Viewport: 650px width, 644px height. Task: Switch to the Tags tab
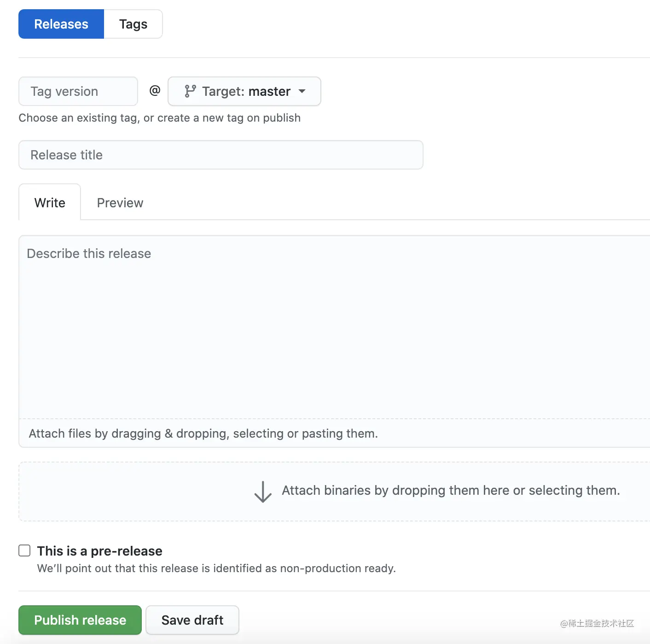(x=133, y=24)
